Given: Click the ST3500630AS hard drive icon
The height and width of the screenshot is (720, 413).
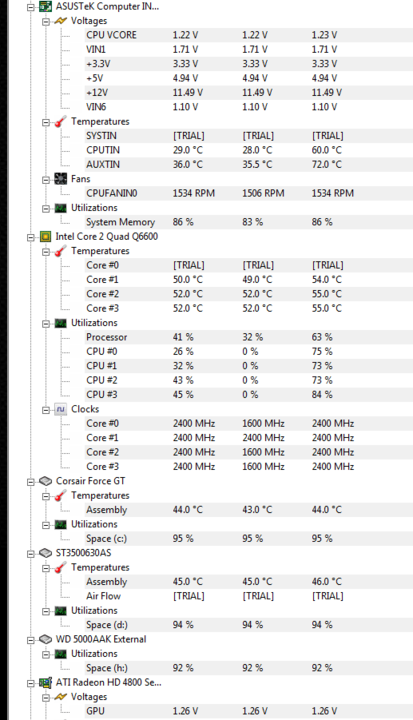Looking at the screenshot, I should click(x=45, y=553).
